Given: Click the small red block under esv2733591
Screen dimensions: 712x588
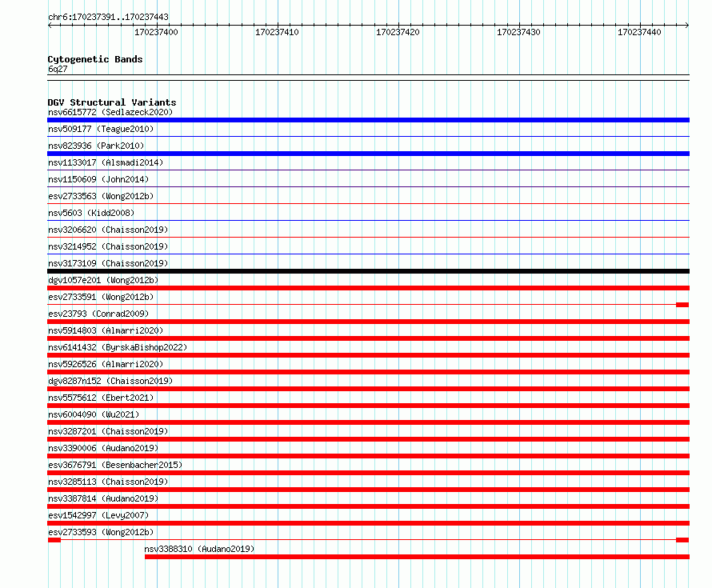Looking at the screenshot, I should coord(682,305).
